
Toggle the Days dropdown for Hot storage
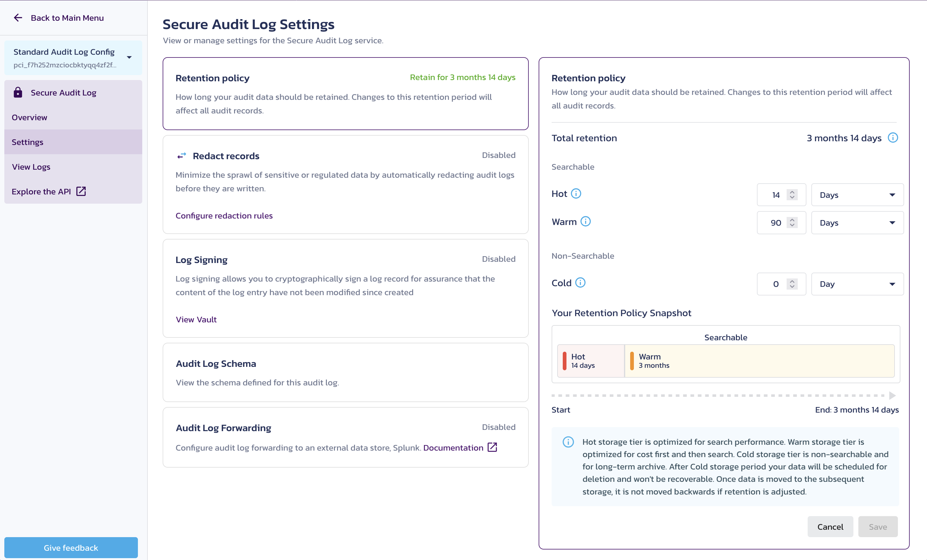pyautogui.click(x=857, y=194)
